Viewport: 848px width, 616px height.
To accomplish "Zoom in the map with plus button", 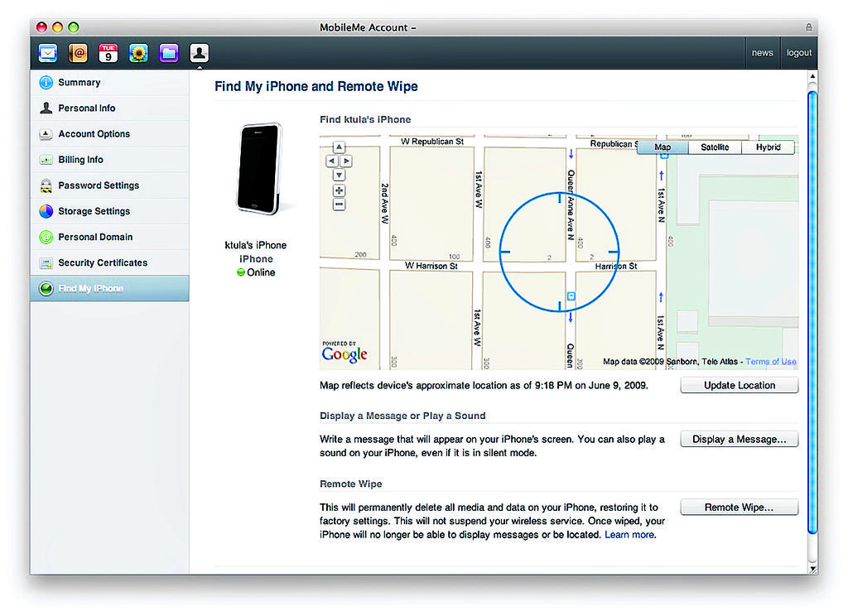I will (x=339, y=190).
